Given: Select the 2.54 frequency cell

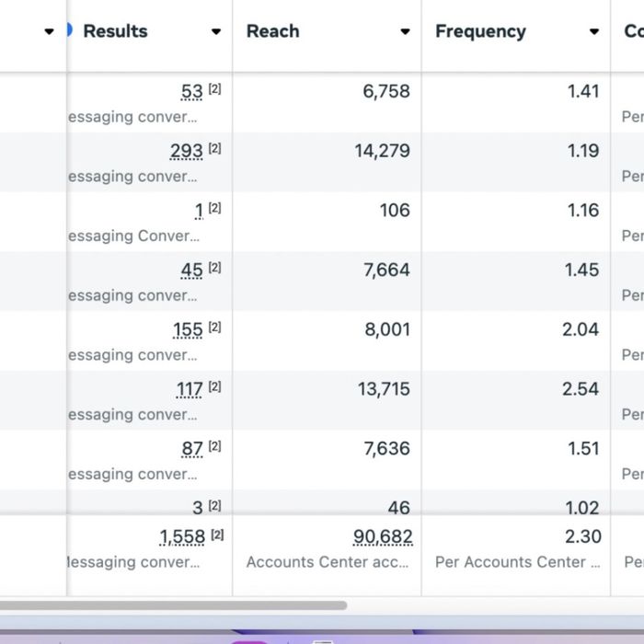Looking at the screenshot, I should point(581,389).
